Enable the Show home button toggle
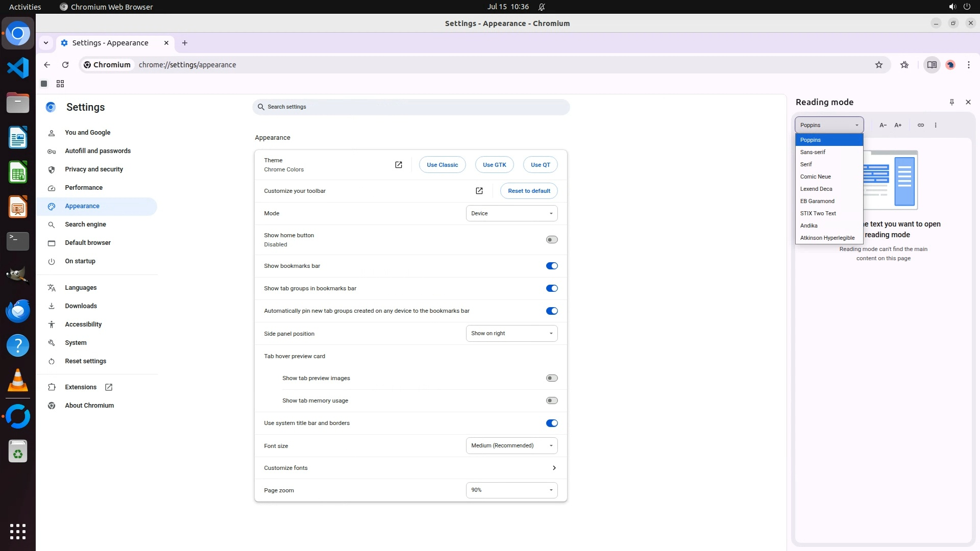 point(551,240)
